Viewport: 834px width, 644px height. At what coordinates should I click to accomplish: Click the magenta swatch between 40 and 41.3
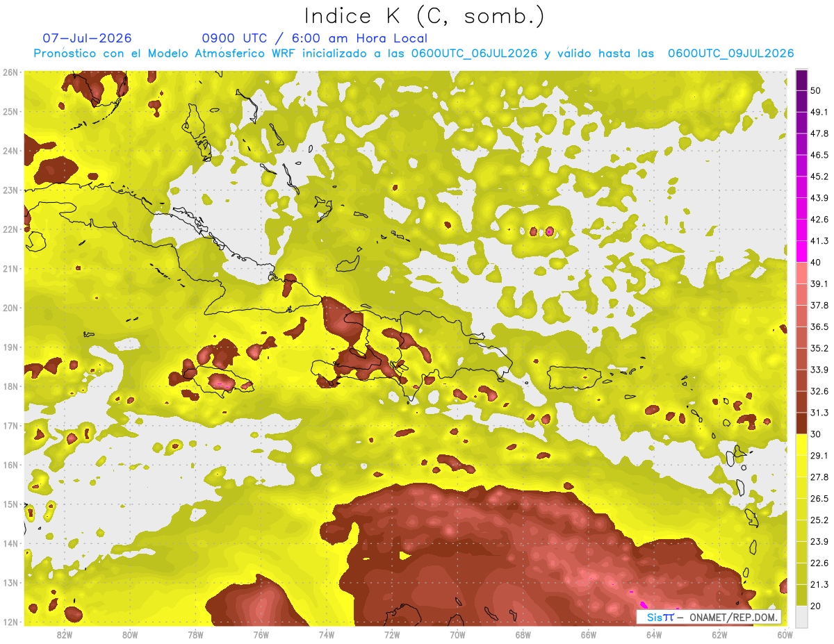coord(801,251)
